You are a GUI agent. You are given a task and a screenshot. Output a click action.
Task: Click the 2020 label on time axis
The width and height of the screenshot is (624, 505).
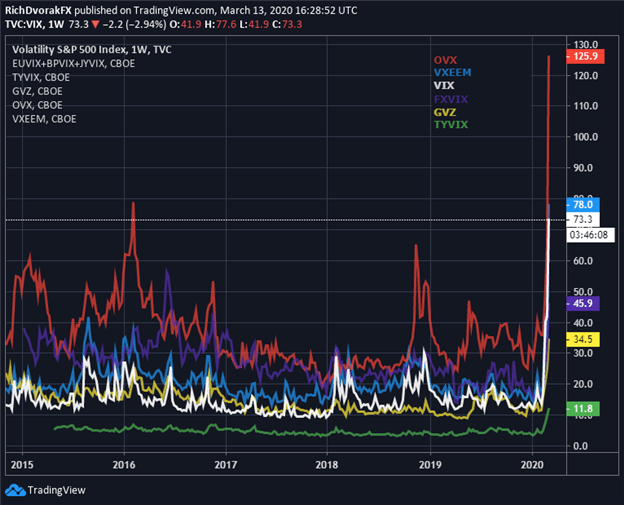[532, 465]
